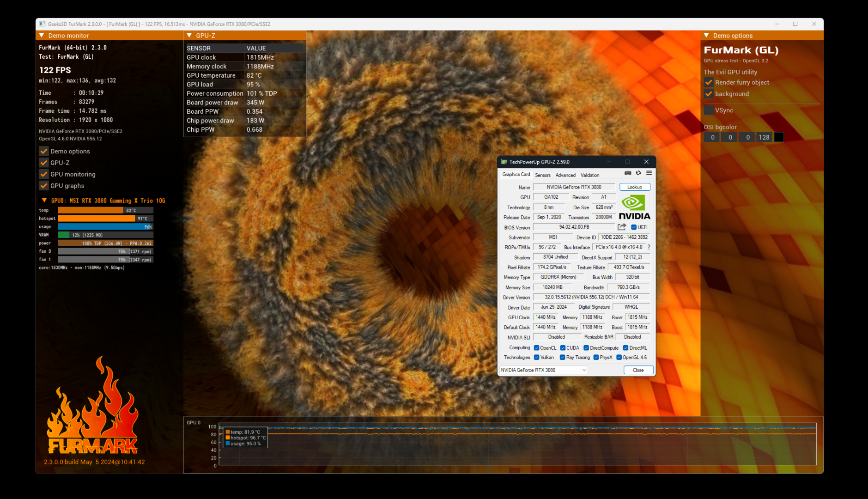This screenshot has height=499, width=868.
Task: Disable Render furry object
Action: tap(709, 82)
